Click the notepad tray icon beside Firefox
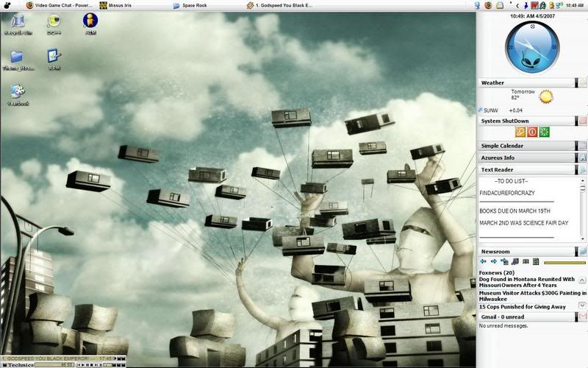Image resolution: width=588 pixels, height=368 pixels. click(x=500, y=5)
